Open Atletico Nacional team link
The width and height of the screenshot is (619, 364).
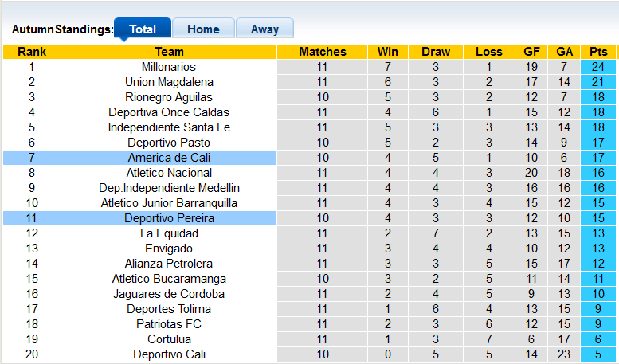169,173
